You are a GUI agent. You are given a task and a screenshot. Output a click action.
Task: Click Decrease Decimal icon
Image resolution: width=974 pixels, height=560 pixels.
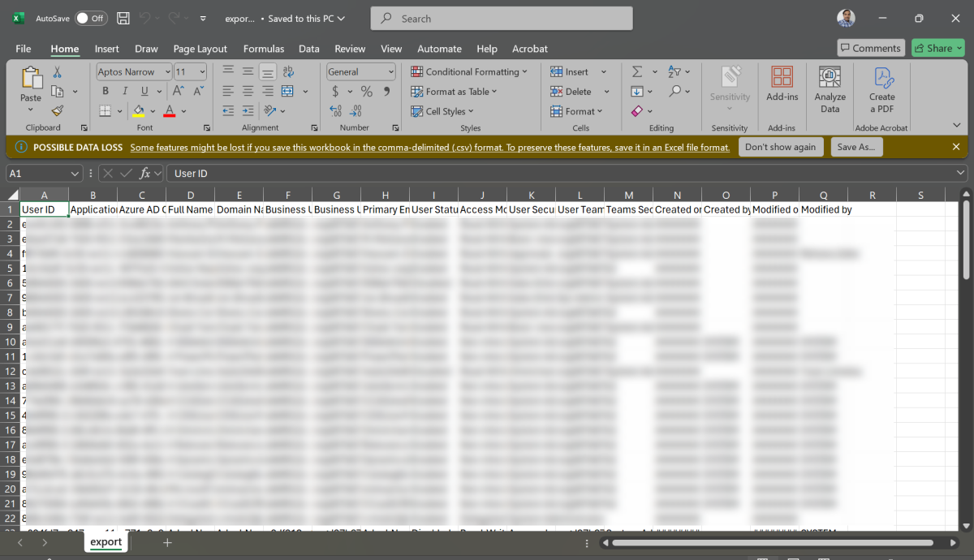coord(356,111)
